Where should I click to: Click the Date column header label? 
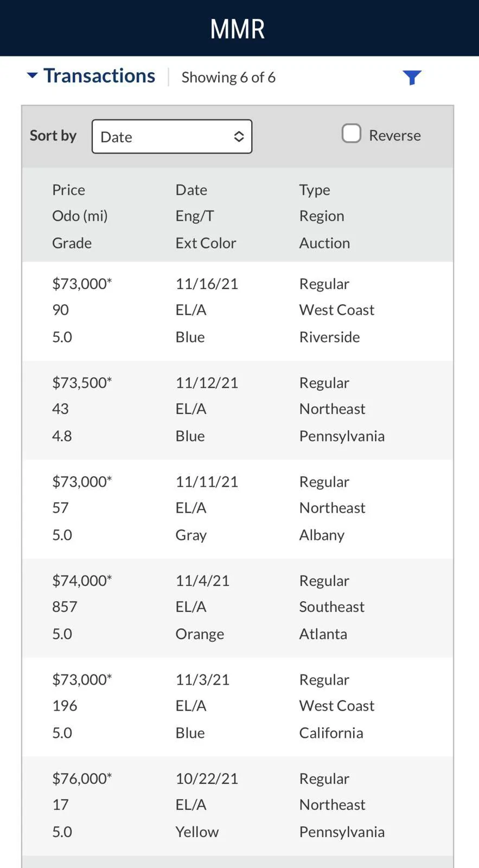(x=191, y=190)
